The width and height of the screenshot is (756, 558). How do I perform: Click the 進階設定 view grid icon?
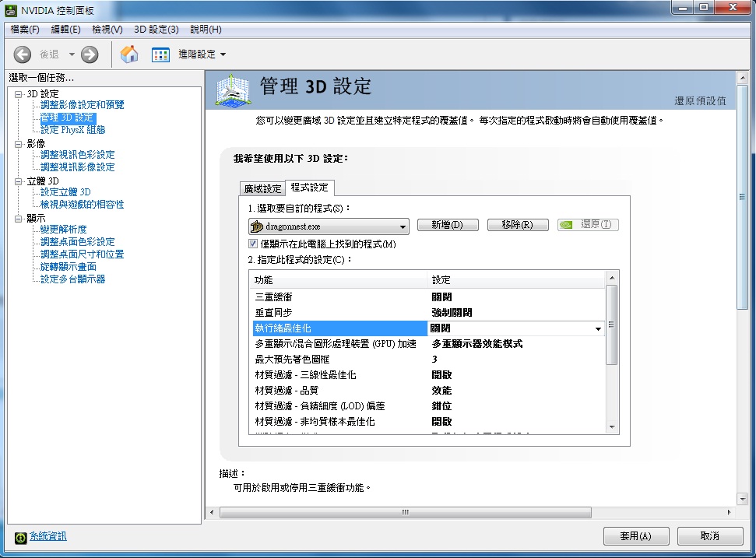click(160, 55)
